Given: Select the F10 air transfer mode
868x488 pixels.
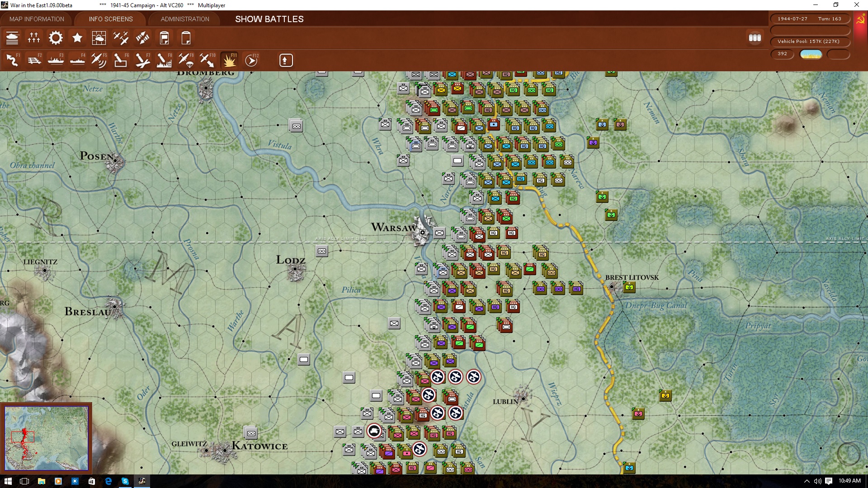Looking at the screenshot, I should [208, 60].
